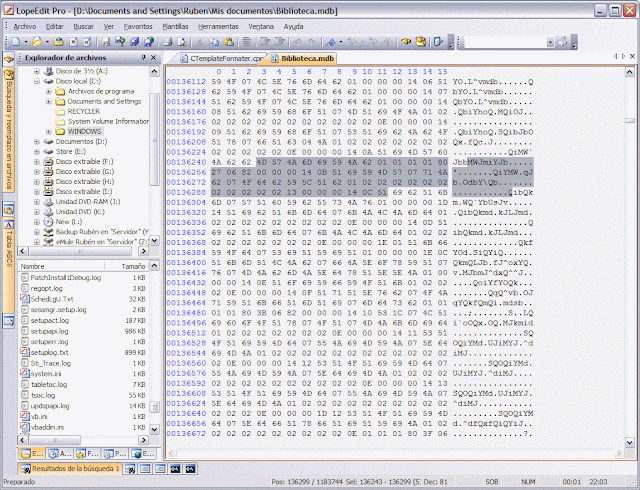Expand the 'Documentos (D:)' drive node

[x=37, y=142]
